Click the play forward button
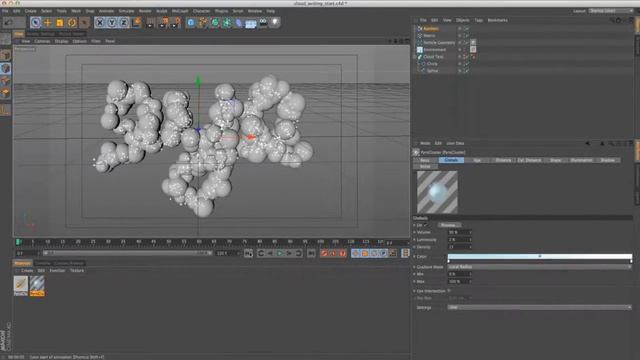Viewport: 640px width, 360px height. coord(280,253)
